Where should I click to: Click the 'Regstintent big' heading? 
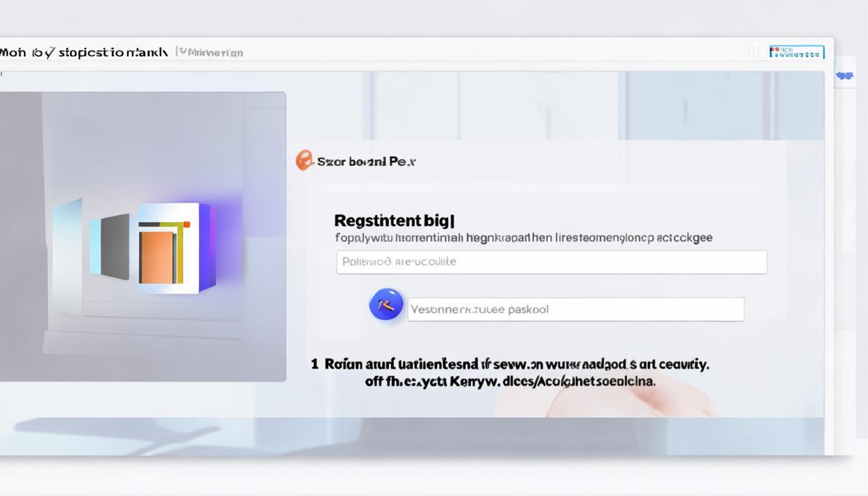394,221
